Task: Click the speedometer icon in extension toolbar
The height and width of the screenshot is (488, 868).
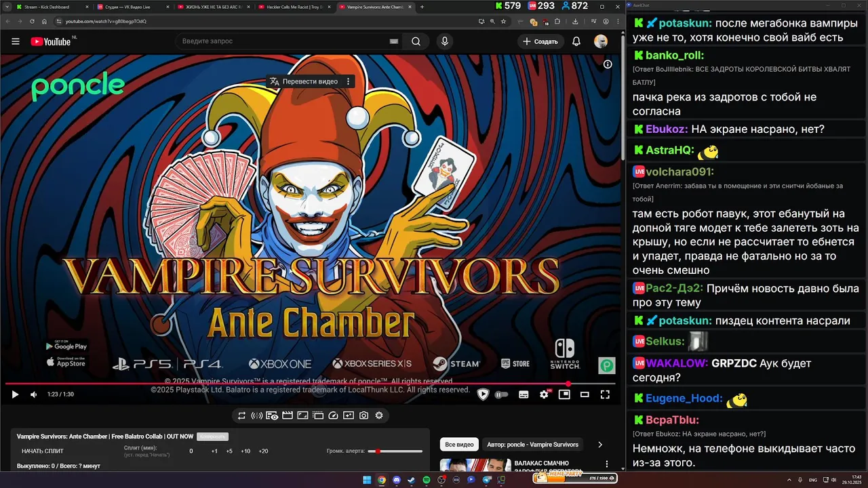Action: pos(333,415)
